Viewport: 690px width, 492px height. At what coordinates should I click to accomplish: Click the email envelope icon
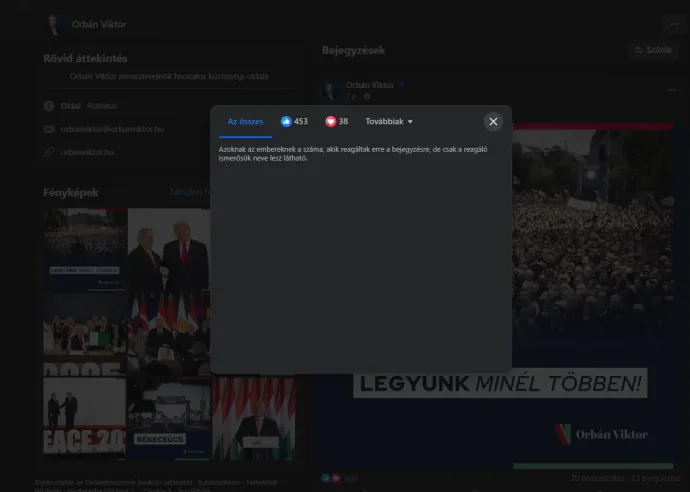pyautogui.click(x=50, y=129)
